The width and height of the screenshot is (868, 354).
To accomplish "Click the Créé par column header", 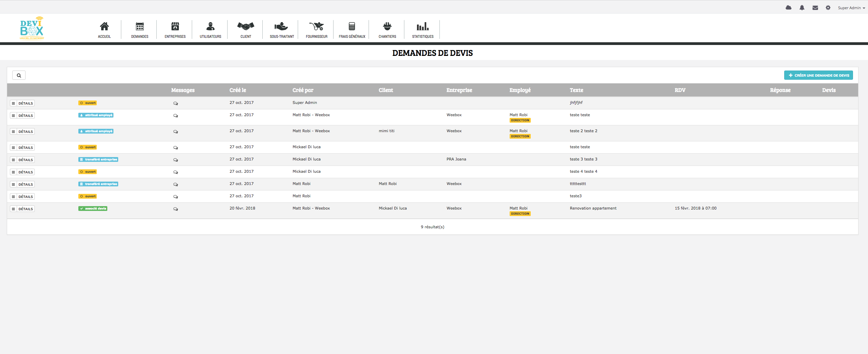I will click(x=303, y=90).
